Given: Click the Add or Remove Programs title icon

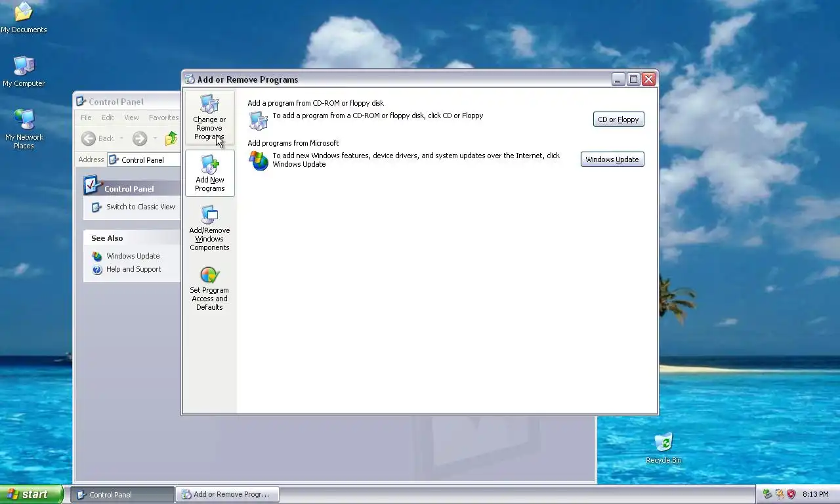Looking at the screenshot, I should (x=190, y=79).
